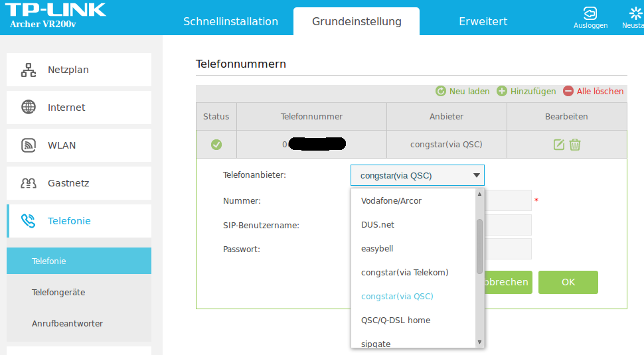This screenshot has width=644, height=355.
Task: Click the red Alle löschen icon
Action: click(x=568, y=91)
